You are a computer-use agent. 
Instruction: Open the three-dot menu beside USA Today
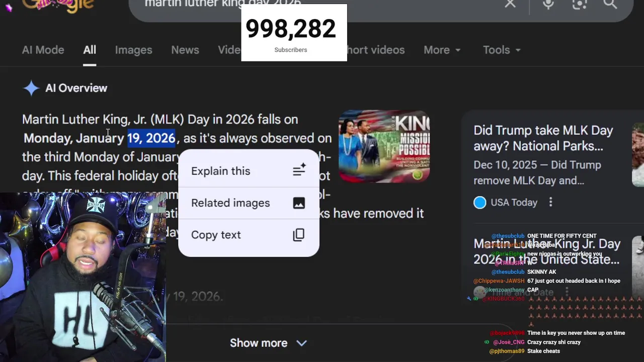click(x=550, y=202)
